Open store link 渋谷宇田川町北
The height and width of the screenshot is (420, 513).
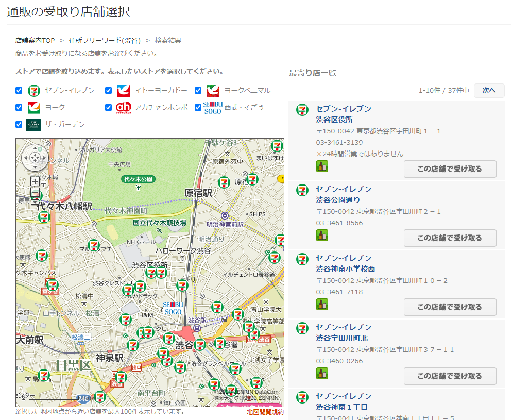342,338
